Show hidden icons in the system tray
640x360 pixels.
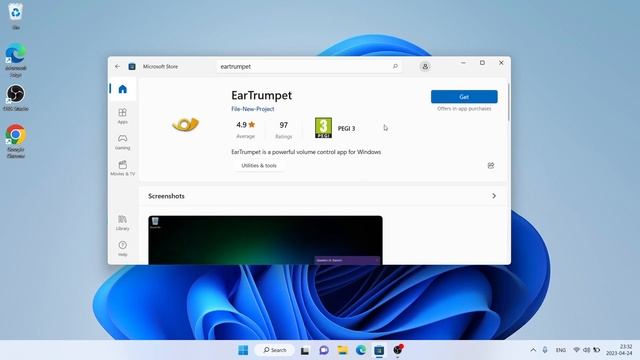(533, 350)
